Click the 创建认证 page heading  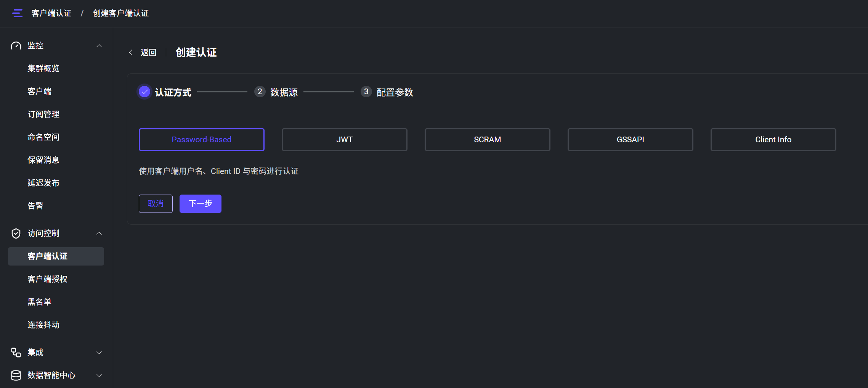pos(196,53)
